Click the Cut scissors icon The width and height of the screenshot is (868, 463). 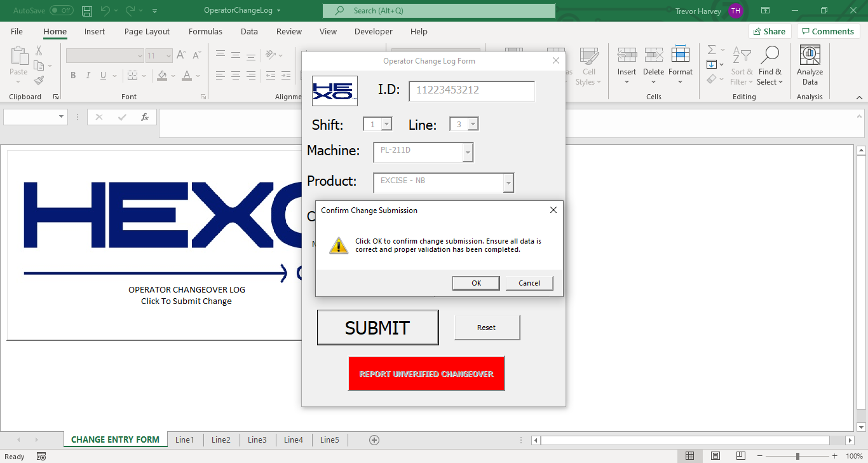(x=39, y=52)
